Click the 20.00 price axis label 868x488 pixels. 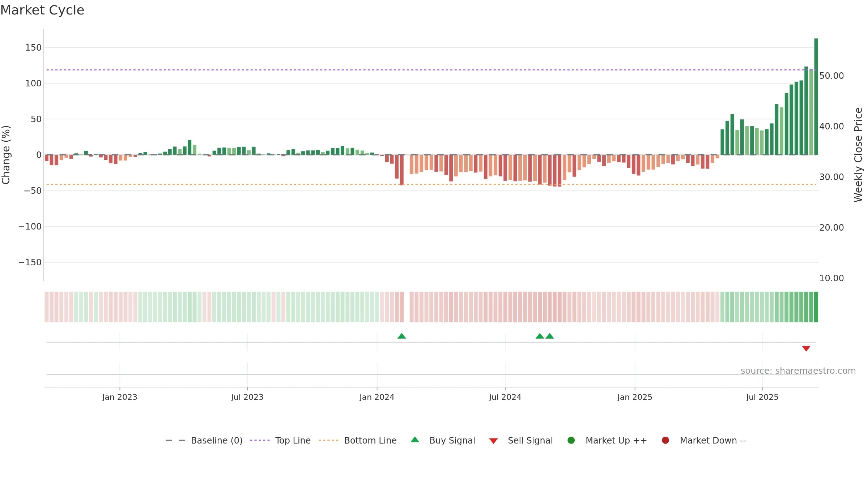(x=831, y=228)
